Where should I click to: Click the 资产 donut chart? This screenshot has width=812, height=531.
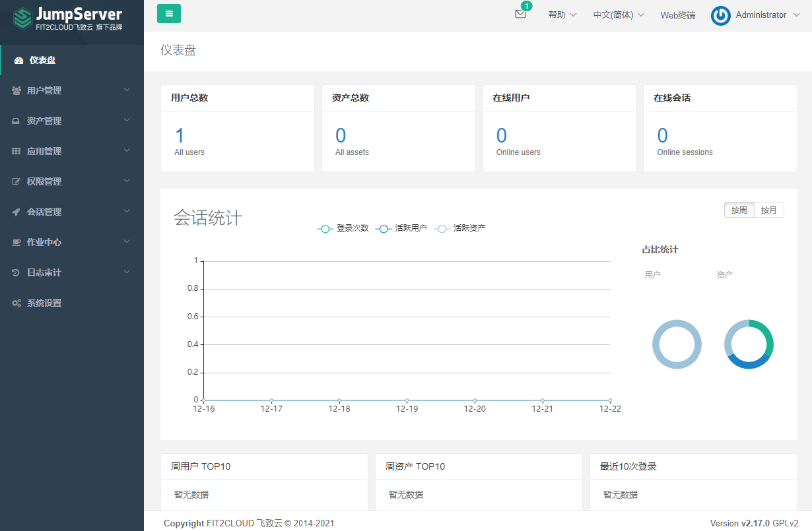coord(748,344)
